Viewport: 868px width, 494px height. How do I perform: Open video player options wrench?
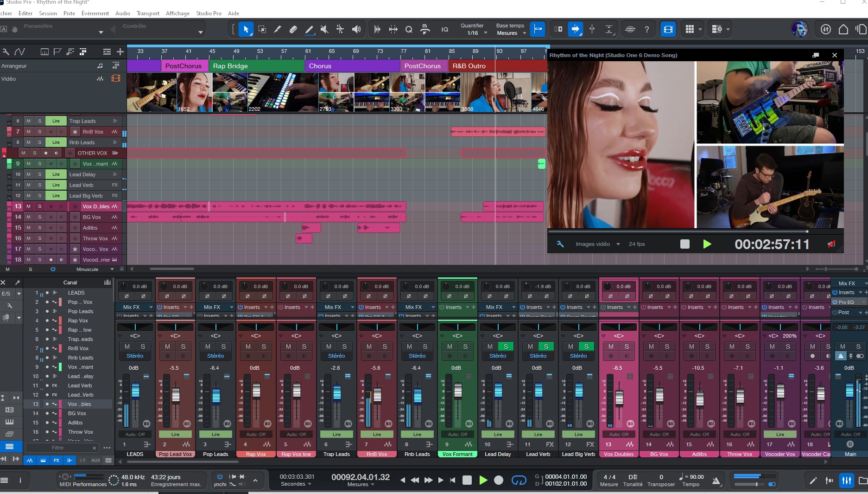tap(560, 244)
